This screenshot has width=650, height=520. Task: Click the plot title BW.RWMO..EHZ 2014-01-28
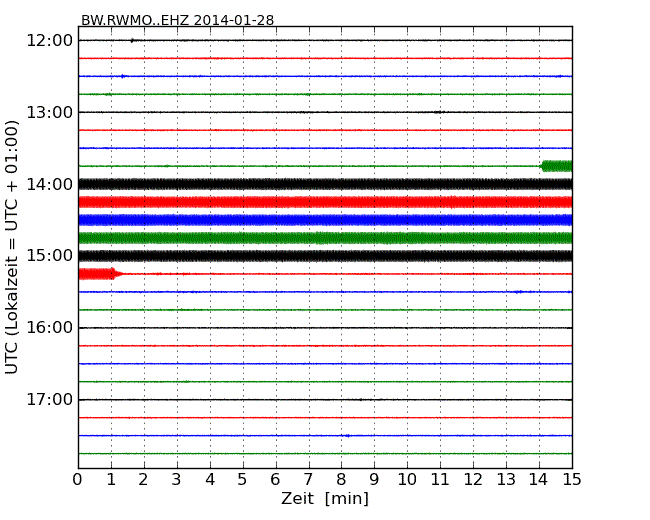pos(177,20)
